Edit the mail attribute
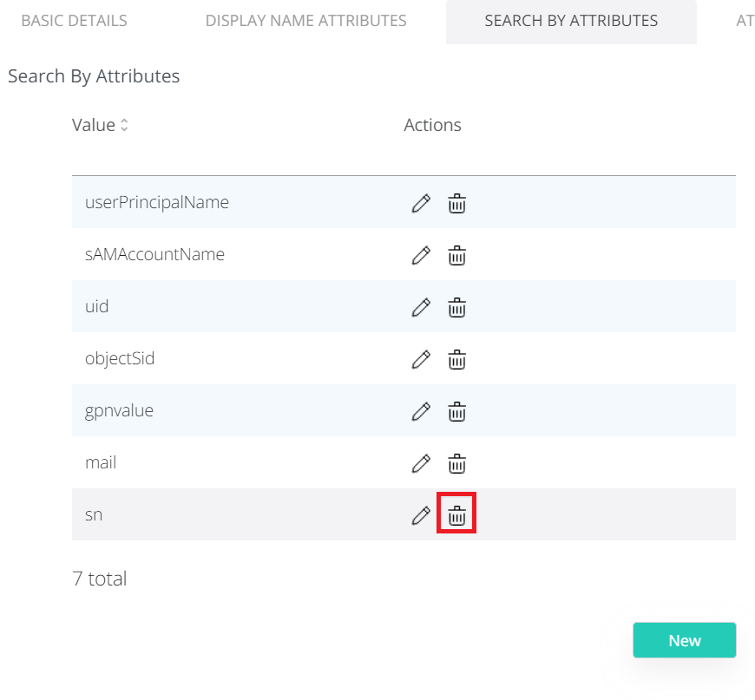Image resolution: width=755 pixels, height=700 pixels. [421, 464]
